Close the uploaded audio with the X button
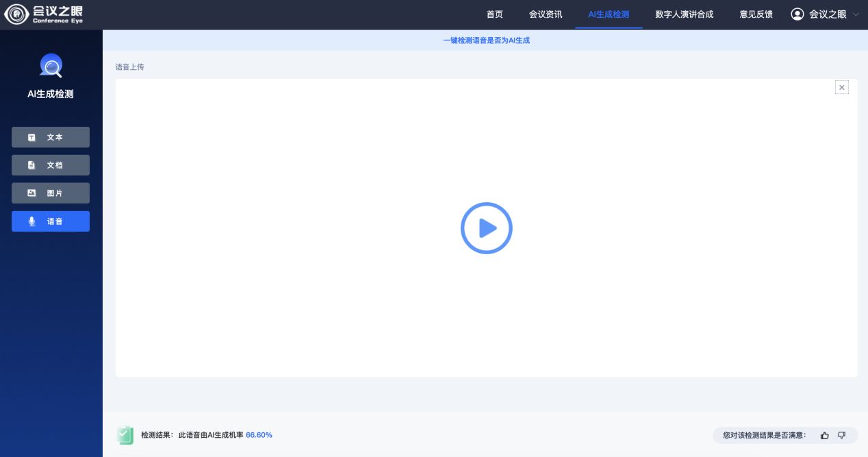This screenshot has height=457, width=868. pos(842,87)
